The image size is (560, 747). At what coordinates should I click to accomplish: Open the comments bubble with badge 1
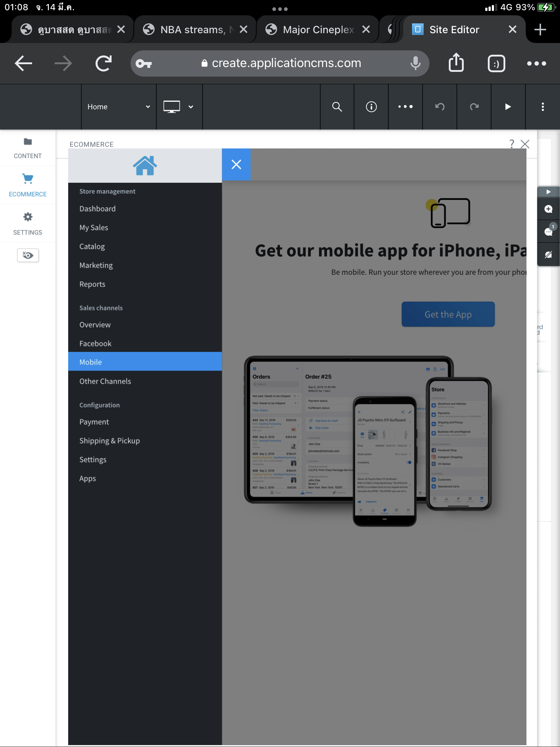click(x=548, y=231)
